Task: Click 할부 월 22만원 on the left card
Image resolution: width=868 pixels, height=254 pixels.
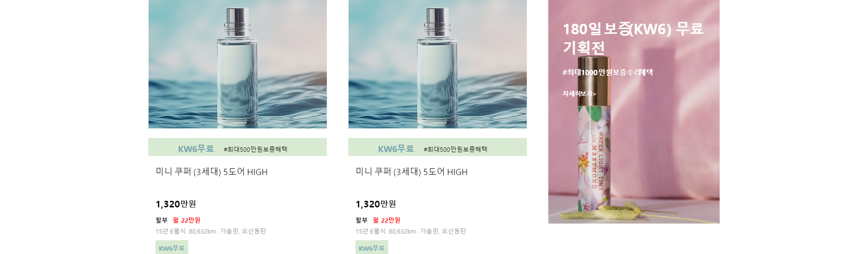Action: pos(178,220)
